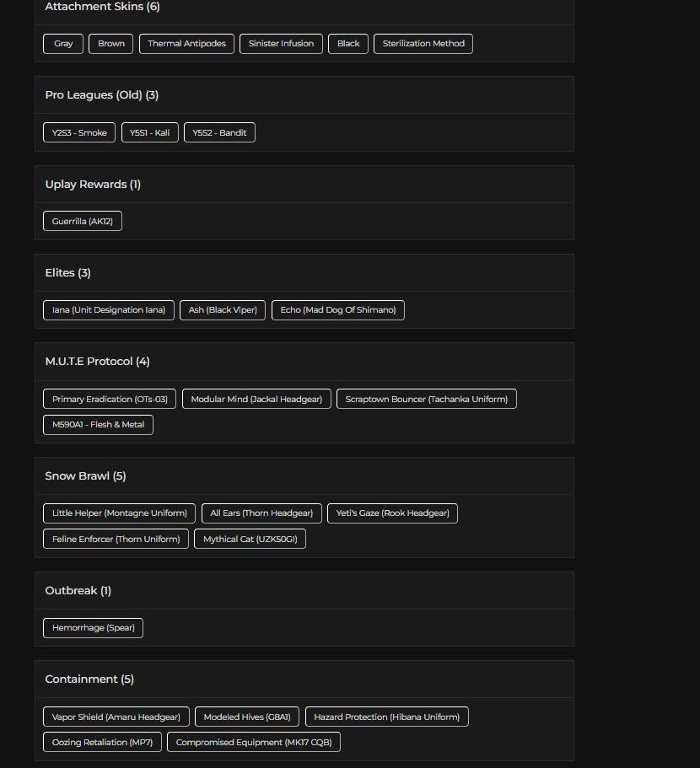Select Scraptown Bouncer (Tachanka Uniform) tag
700x768 pixels.
427,399
